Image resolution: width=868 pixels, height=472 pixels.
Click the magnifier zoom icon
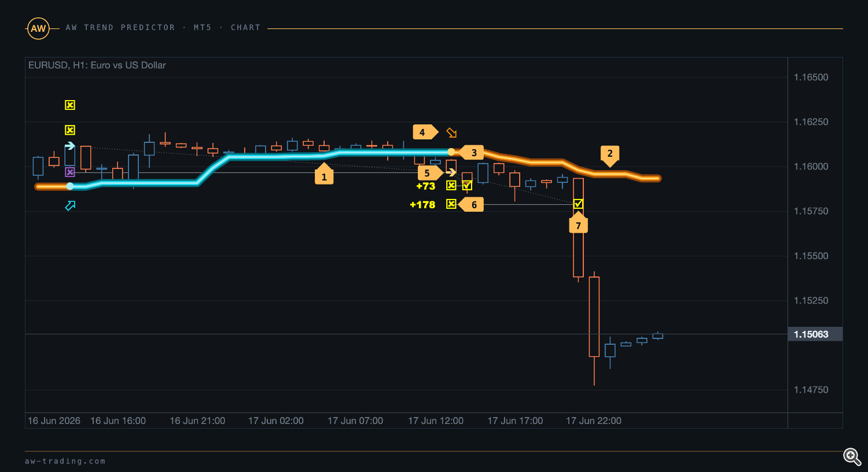point(852,456)
